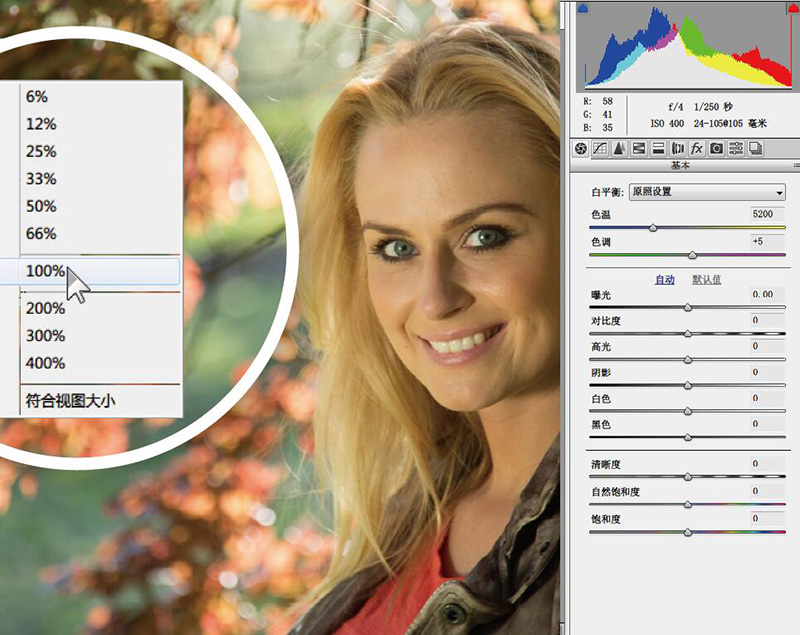Click the 曝光 exposure slider handle
Screen dimensions: 800x635
(688, 308)
